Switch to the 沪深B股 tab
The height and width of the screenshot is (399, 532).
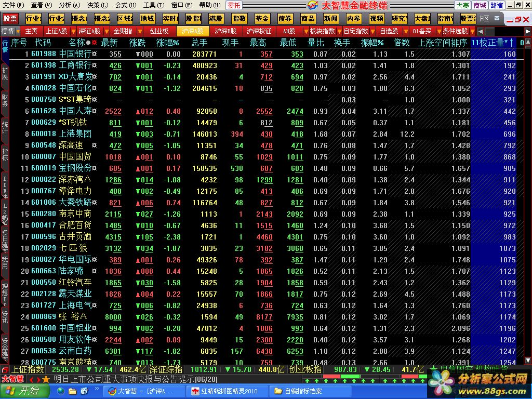point(225,31)
